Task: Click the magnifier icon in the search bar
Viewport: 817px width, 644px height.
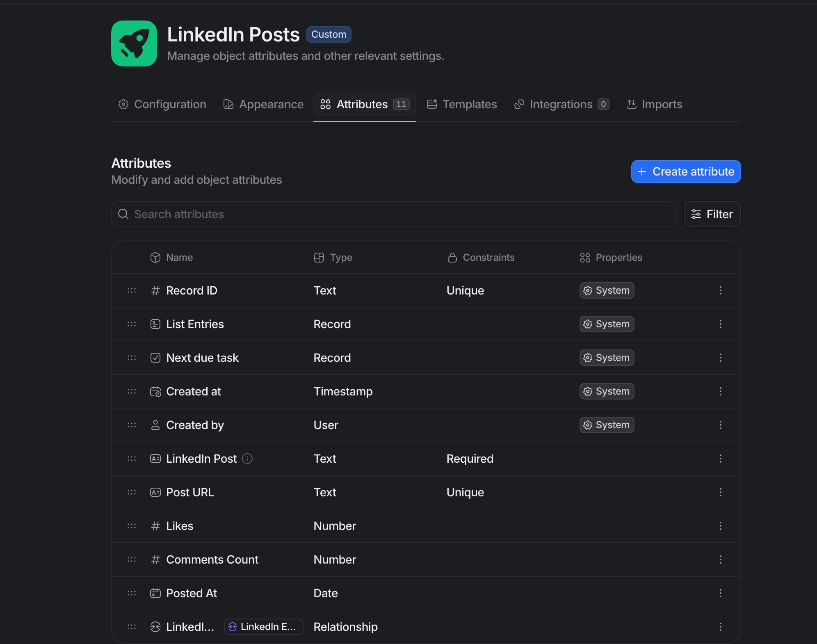Action: point(123,214)
